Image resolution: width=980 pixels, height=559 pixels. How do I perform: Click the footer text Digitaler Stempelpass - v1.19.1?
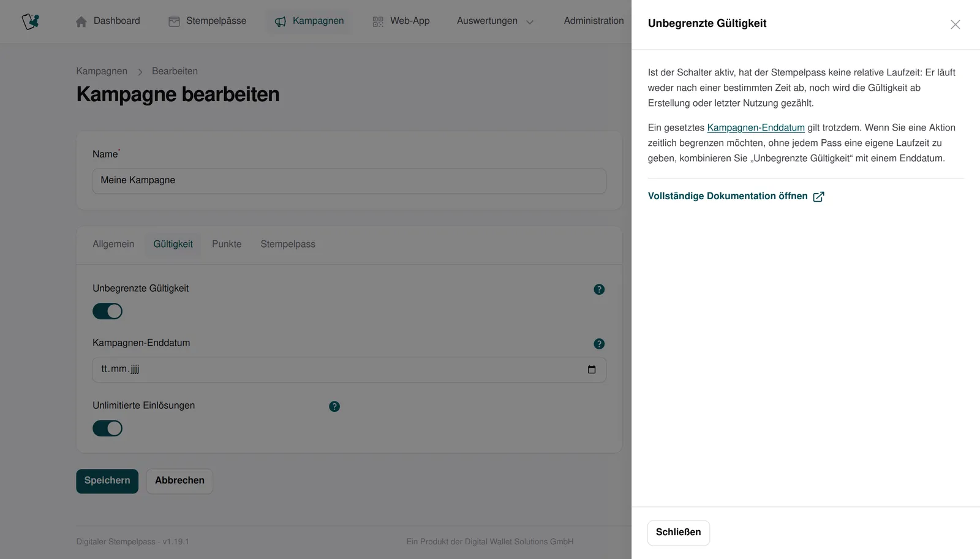(x=132, y=542)
